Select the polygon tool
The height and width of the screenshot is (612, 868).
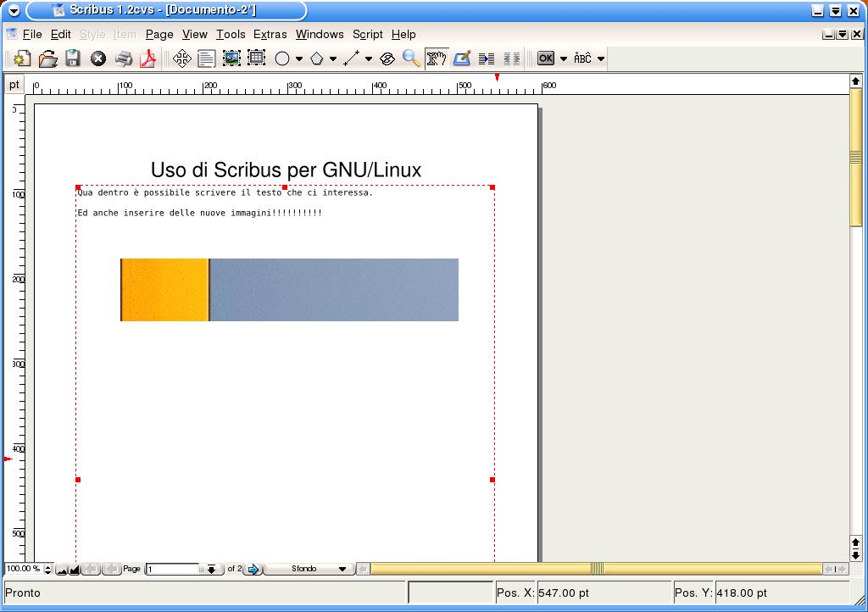coord(317,58)
